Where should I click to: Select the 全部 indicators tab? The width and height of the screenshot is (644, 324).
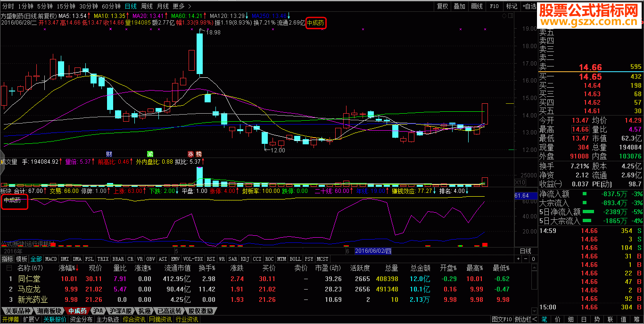click(36, 259)
